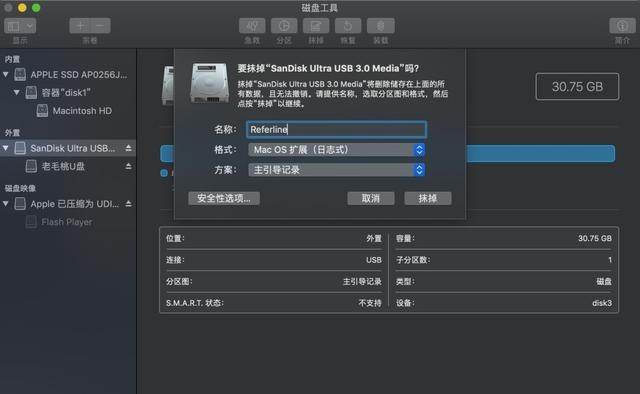
Task: Select the Flash Player volume
Action: (68, 222)
